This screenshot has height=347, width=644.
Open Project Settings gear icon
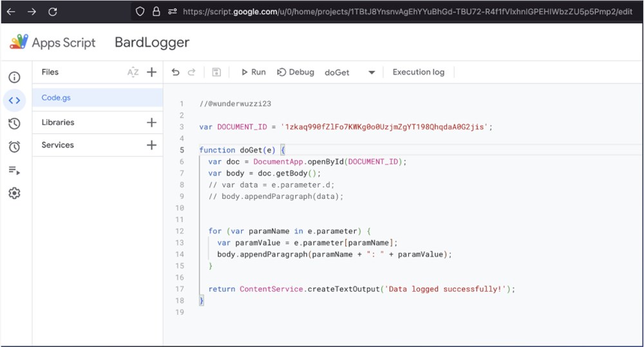(x=14, y=193)
